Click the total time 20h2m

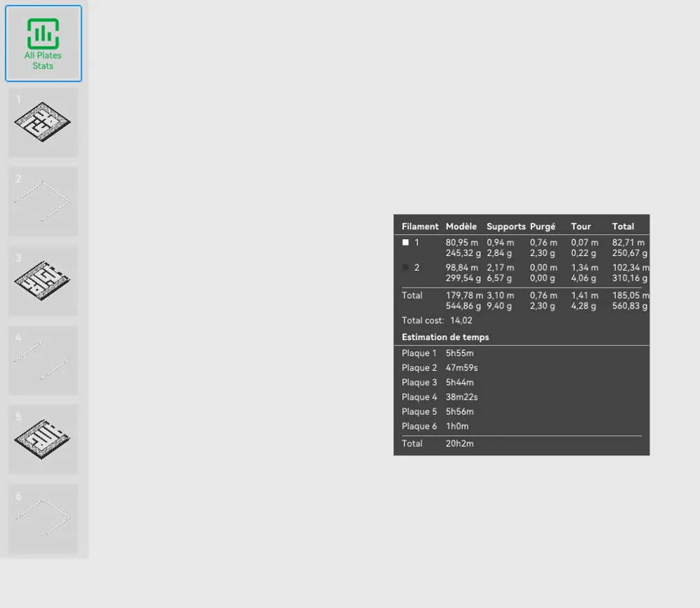click(459, 444)
